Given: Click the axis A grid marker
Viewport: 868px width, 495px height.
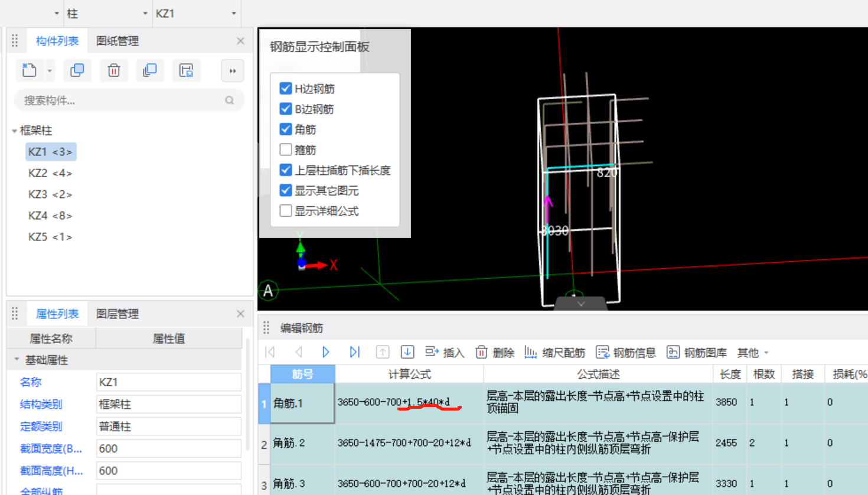Looking at the screenshot, I should tap(268, 290).
